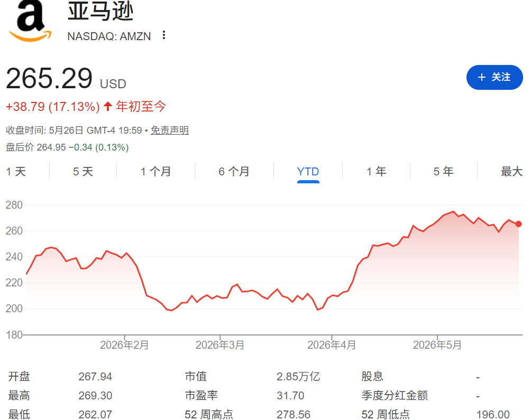Click the 收盘时间 timestamp text
The height and width of the screenshot is (420, 531).
[74, 130]
